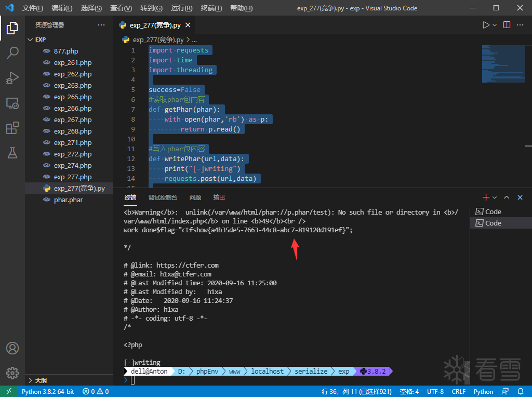This screenshot has height=397, width=532.
Task: Change end of line sequence CRLF
Action: click(459, 392)
